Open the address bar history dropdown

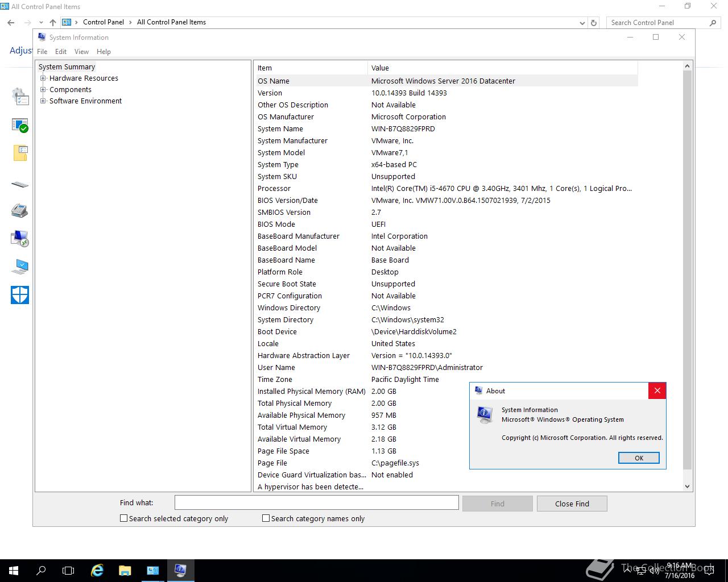[x=582, y=23]
